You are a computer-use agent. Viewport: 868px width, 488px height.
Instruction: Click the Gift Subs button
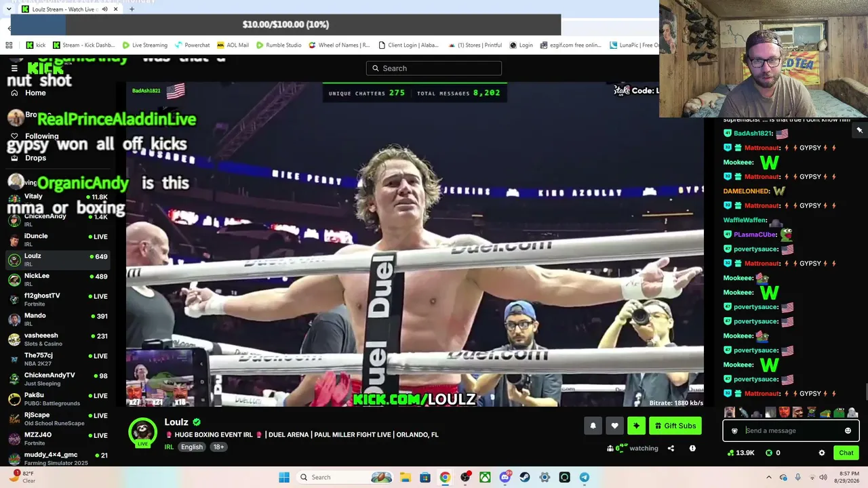[675, 426]
